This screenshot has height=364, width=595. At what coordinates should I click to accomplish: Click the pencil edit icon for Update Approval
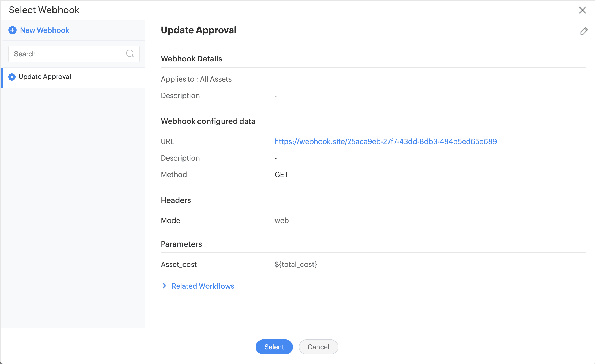tap(584, 31)
